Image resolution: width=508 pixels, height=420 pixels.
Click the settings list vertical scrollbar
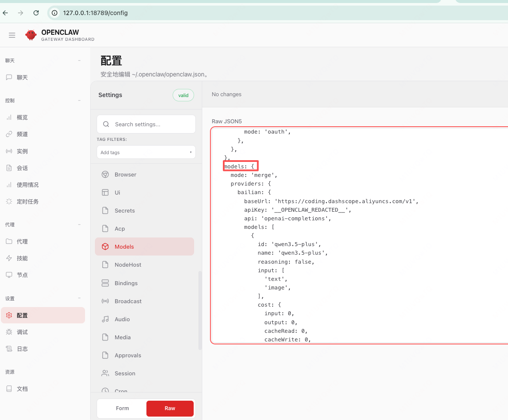[200, 310]
